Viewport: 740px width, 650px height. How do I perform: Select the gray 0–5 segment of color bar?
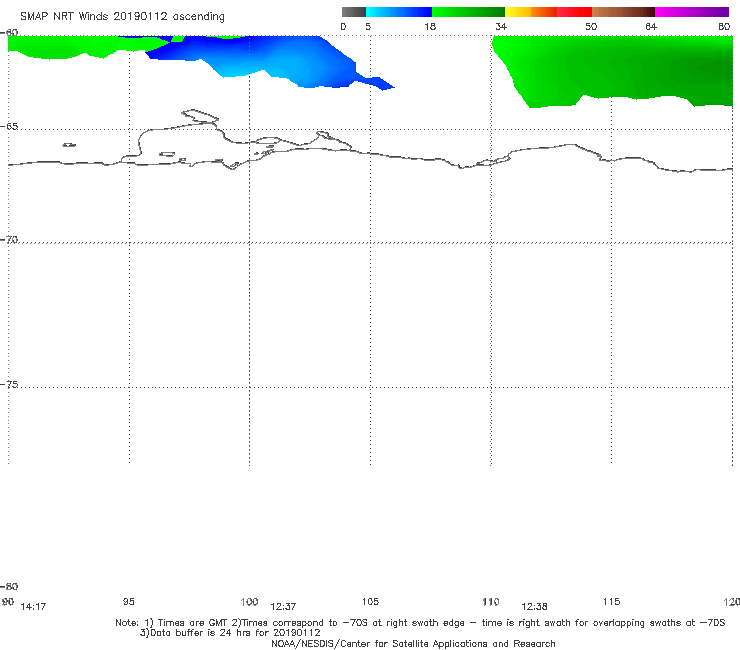point(354,12)
